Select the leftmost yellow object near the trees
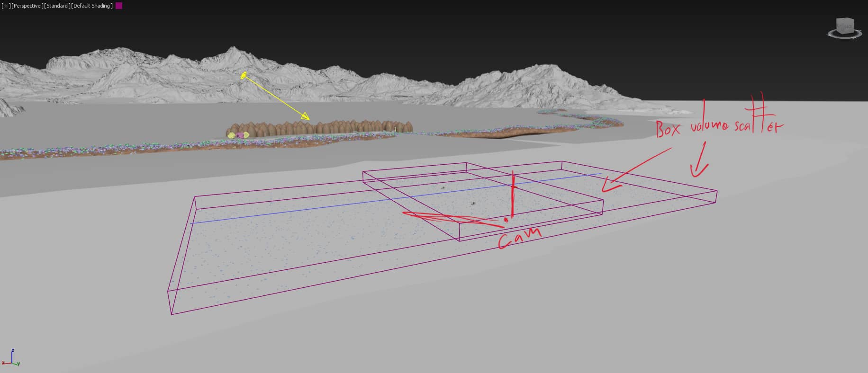868x373 pixels. (231, 135)
